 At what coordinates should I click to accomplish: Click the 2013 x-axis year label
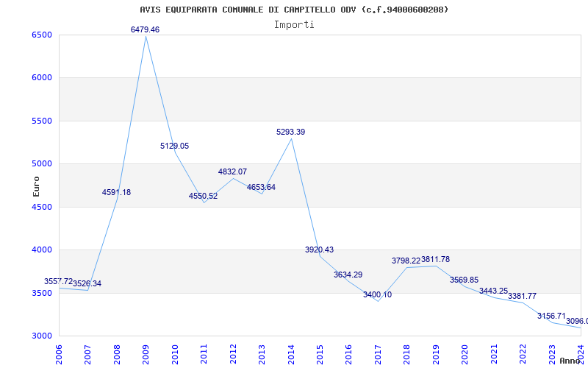262,355
